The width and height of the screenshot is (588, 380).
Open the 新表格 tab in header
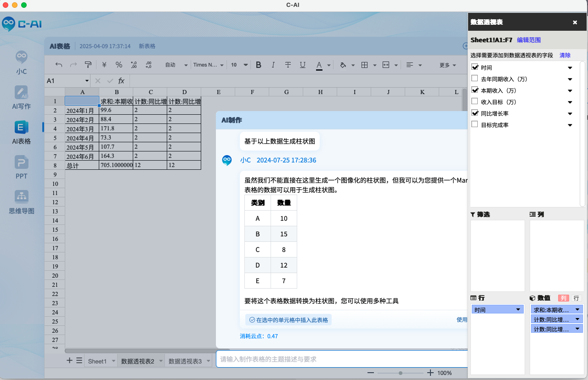147,46
